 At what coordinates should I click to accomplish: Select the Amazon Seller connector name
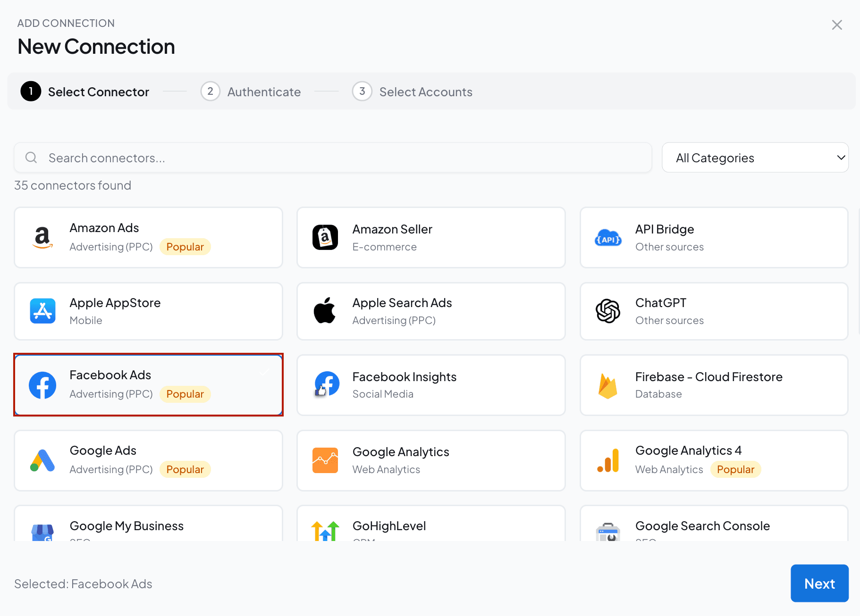click(x=392, y=229)
